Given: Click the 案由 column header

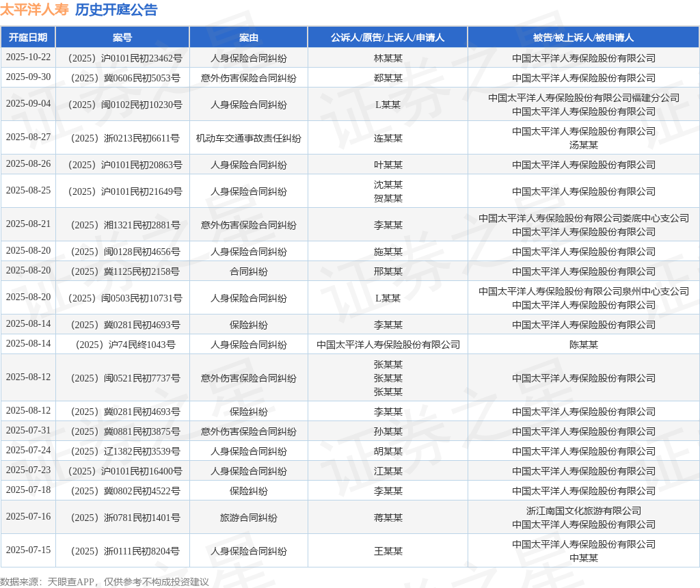Looking at the screenshot, I should 249,38.
